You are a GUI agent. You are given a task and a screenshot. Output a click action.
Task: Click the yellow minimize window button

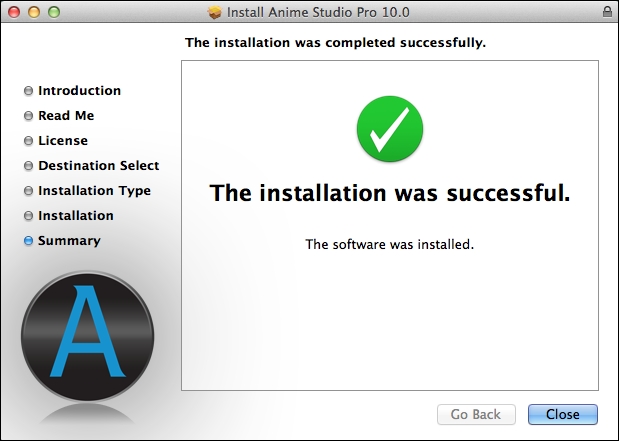(x=34, y=12)
